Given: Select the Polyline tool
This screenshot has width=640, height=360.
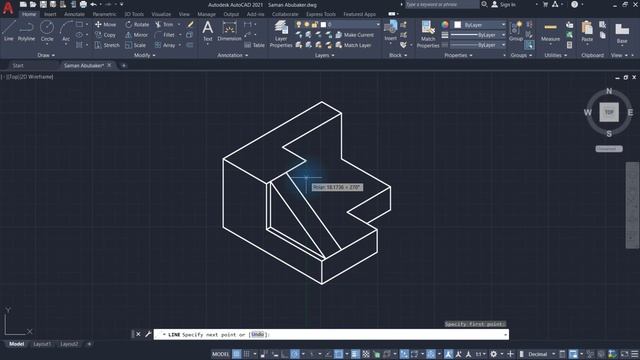Looking at the screenshot, I should 26,31.
